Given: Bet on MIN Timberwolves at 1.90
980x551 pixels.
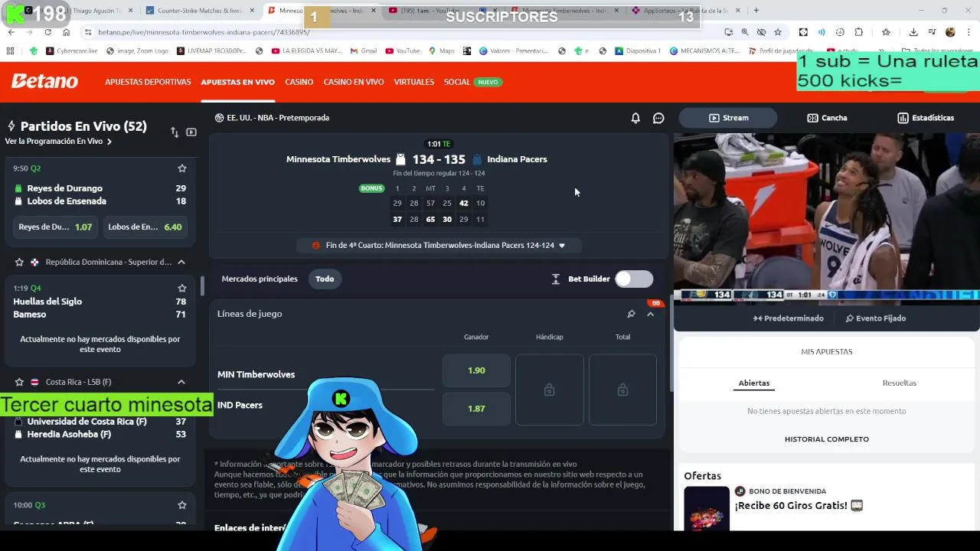Looking at the screenshot, I should point(476,370).
